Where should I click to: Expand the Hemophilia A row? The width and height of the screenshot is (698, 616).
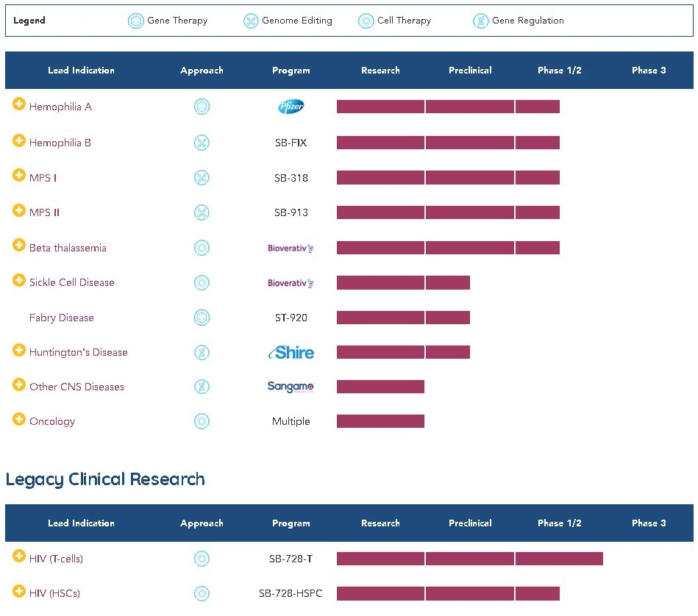click(19, 104)
